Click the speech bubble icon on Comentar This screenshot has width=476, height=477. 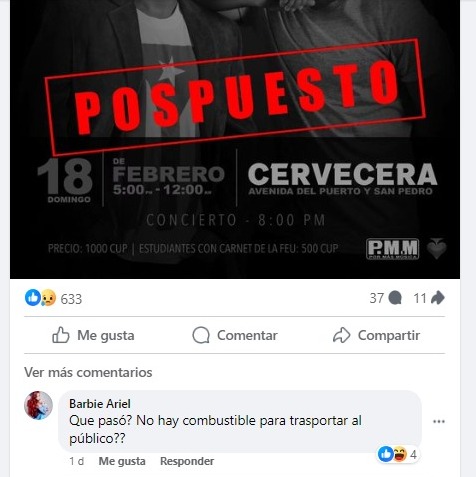click(x=201, y=335)
